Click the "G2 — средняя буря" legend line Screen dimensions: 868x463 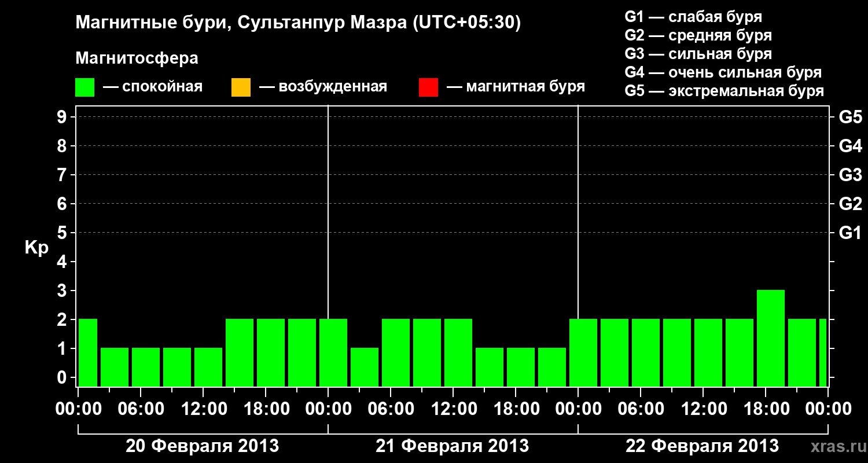698,35
